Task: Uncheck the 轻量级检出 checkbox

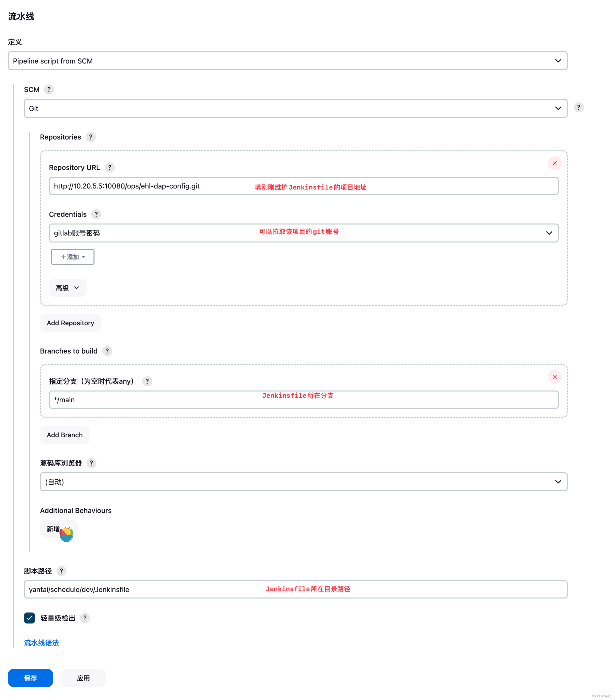Action: coord(29,618)
